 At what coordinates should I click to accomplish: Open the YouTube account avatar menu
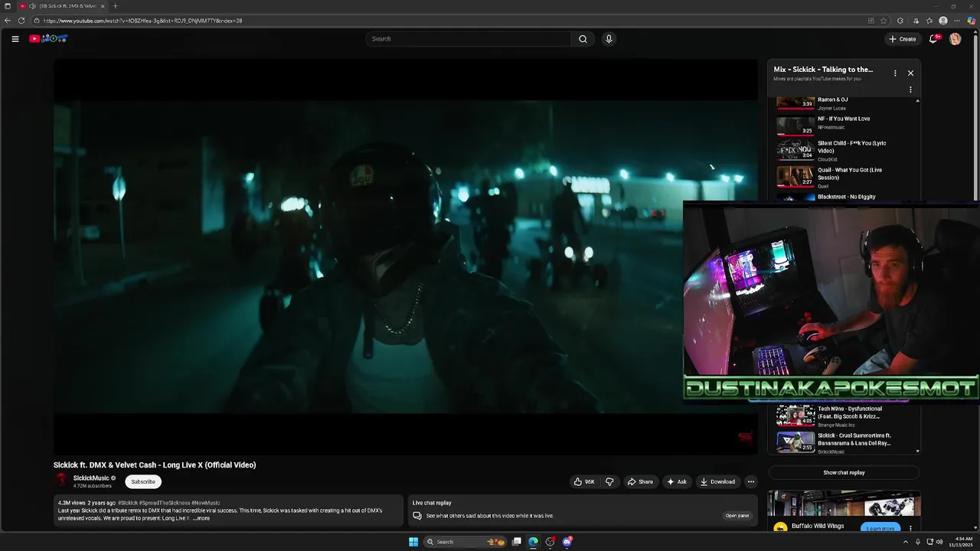tap(955, 39)
